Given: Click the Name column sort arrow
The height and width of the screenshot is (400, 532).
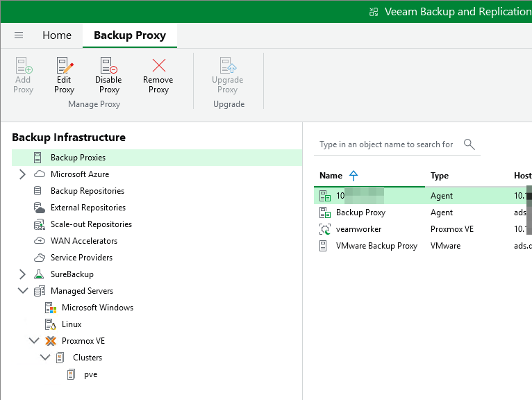Looking at the screenshot, I should click(x=354, y=176).
